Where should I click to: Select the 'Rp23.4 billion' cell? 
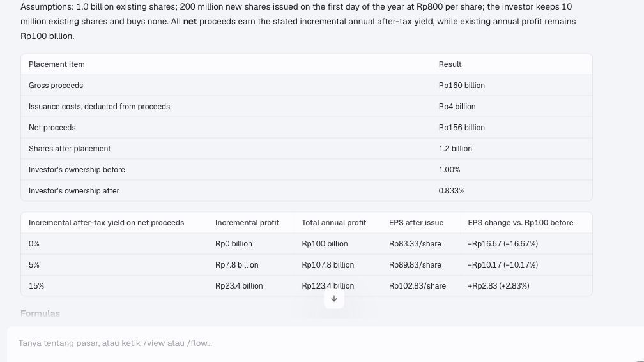pyautogui.click(x=239, y=286)
